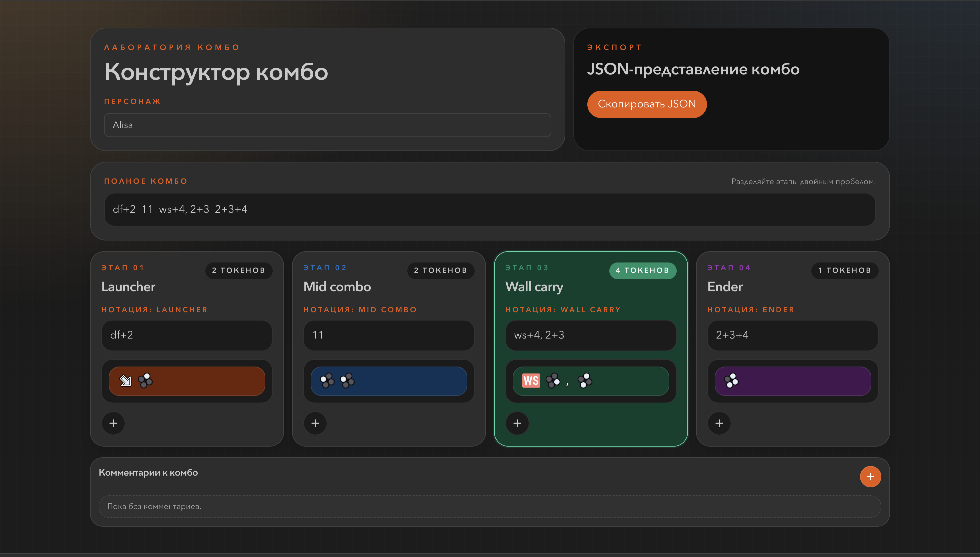Click the Полное комбо notation field
The width and height of the screenshot is (980, 557).
click(x=490, y=209)
